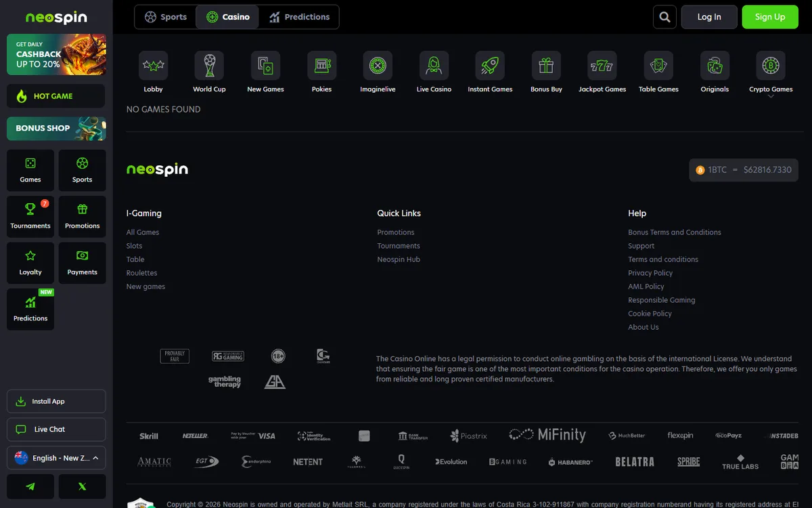The width and height of the screenshot is (812, 508).
Task: Open the Terms and conditions link
Action: [x=663, y=259]
